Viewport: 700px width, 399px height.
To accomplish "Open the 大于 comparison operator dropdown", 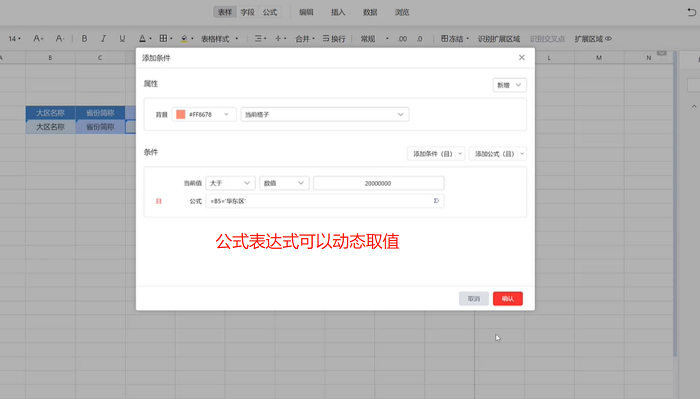I will (x=230, y=183).
